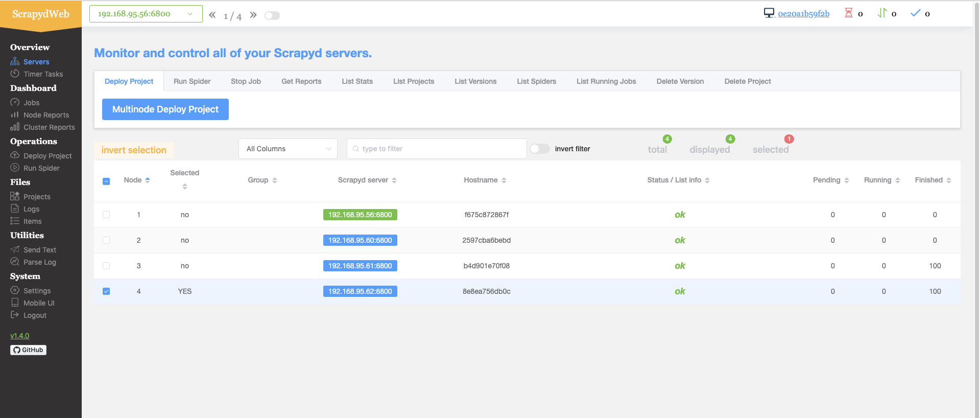Click the Jobs dashboard icon

[15, 102]
